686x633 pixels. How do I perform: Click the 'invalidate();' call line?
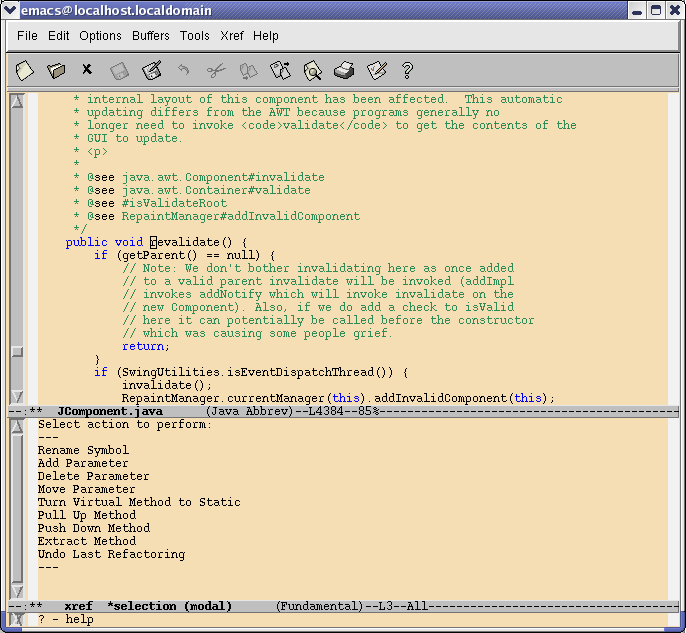pos(167,385)
